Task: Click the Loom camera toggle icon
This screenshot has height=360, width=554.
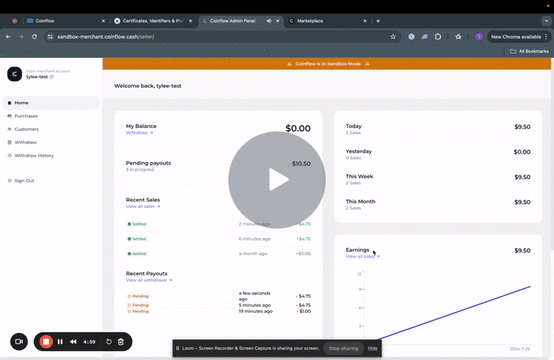Action: [x=19, y=342]
